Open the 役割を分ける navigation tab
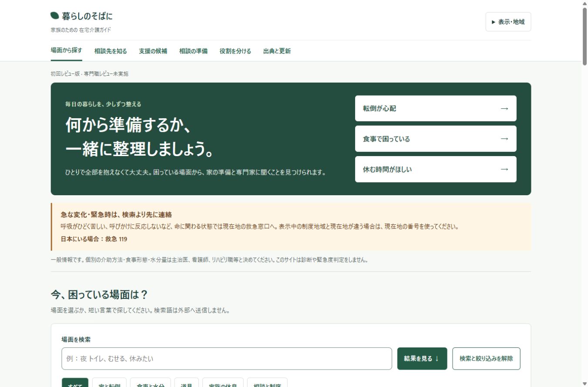The height and width of the screenshot is (387, 588). point(235,51)
